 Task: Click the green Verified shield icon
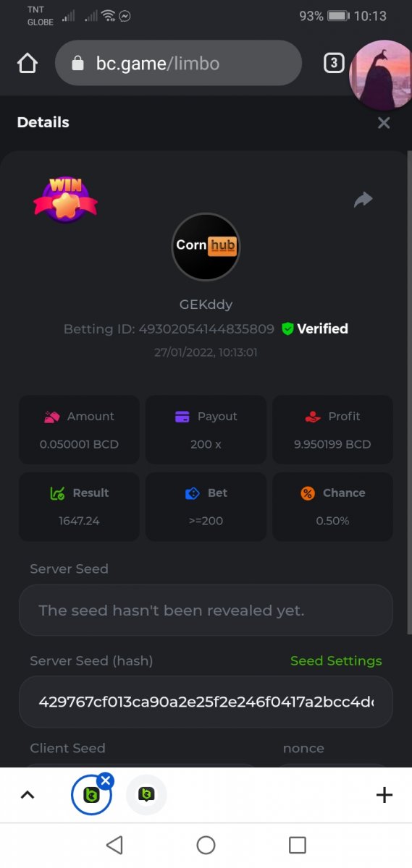pos(287,329)
